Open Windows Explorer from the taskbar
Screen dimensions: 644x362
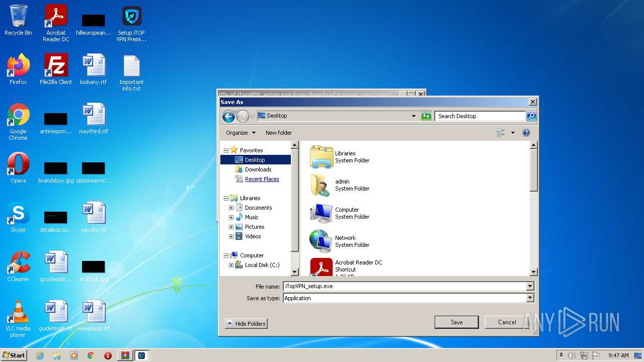[x=57, y=355]
